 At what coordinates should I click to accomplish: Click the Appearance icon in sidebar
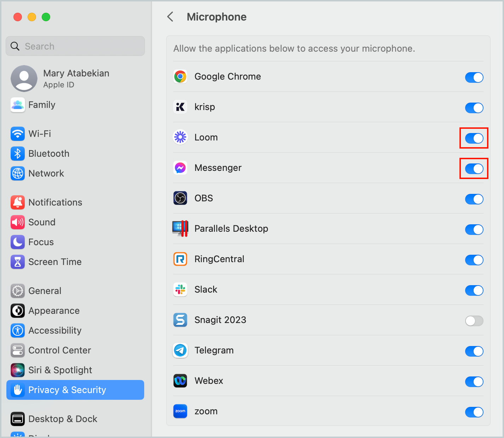pyautogui.click(x=18, y=311)
